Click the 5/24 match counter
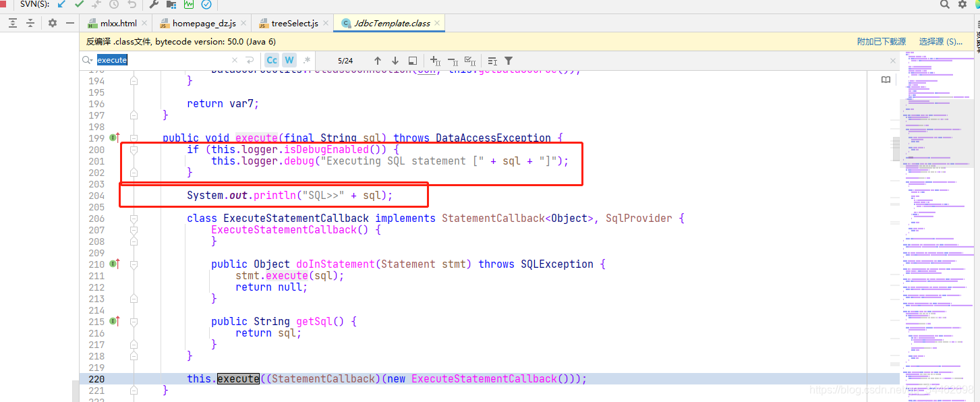The image size is (980, 402). coord(345,60)
